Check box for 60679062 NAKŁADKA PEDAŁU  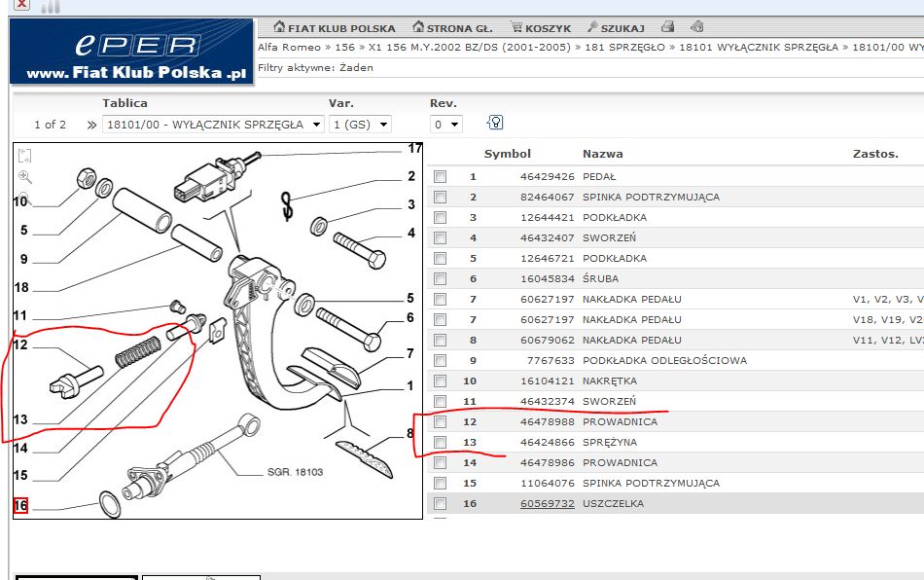[441, 340]
